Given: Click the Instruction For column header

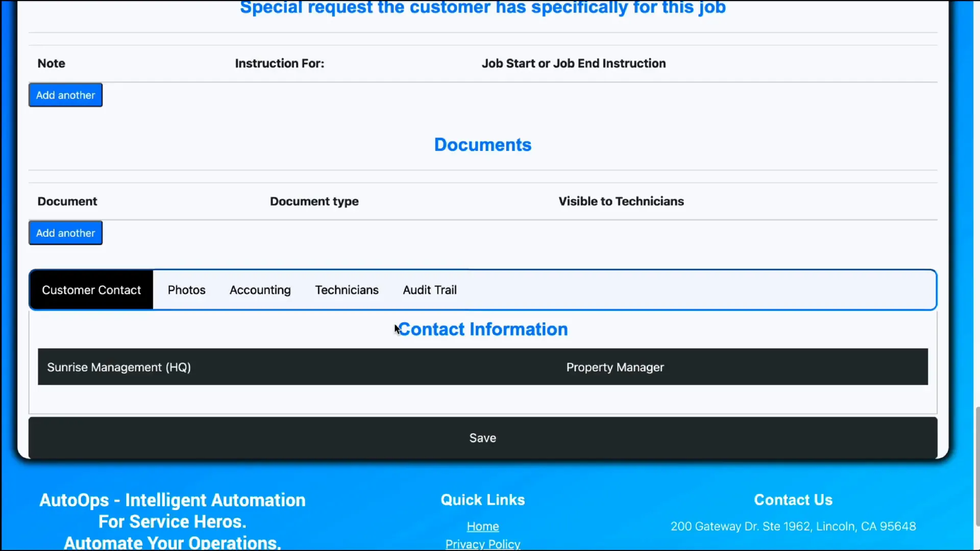Looking at the screenshot, I should click(x=280, y=63).
